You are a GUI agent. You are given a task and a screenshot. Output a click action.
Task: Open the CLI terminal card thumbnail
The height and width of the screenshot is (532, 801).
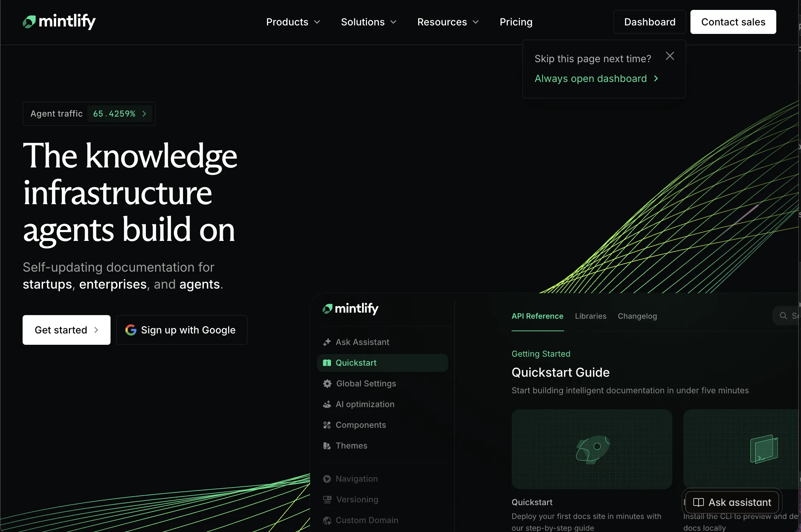click(x=742, y=449)
